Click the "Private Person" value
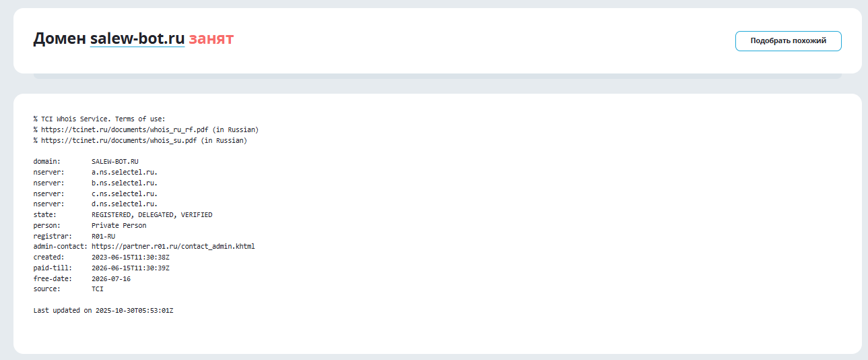Screen dimensions: 868x360 [119, 225]
